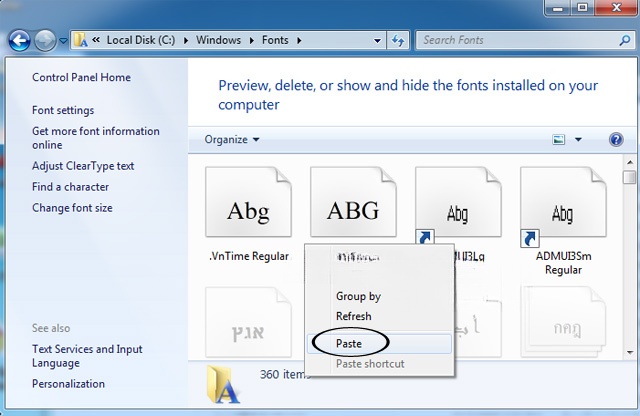Screen dimensions: 640x416
Task: Click the grayed Forward arrow button
Action: [x=44, y=41]
